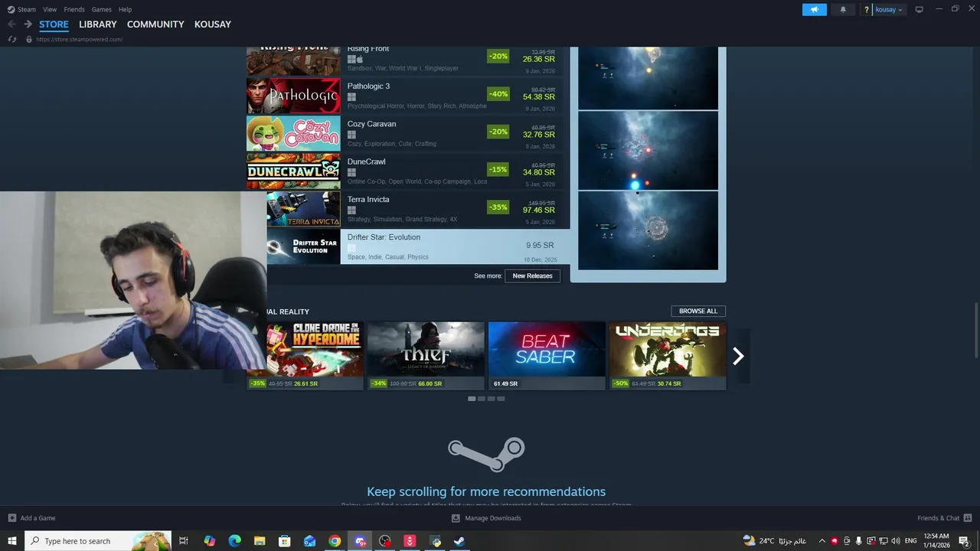Advance the VR carousel with right chevron
This screenshot has width=980, height=551.
(x=738, y=356)
